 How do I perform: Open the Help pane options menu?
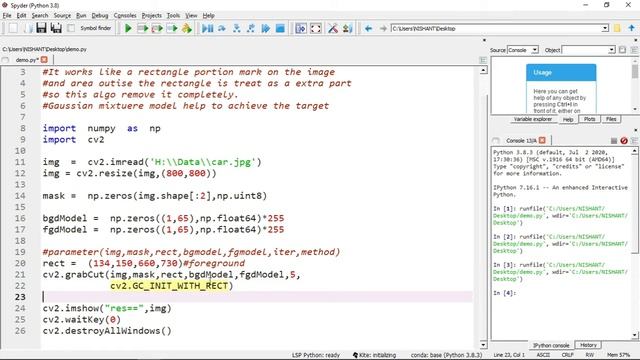coord(634,50)
